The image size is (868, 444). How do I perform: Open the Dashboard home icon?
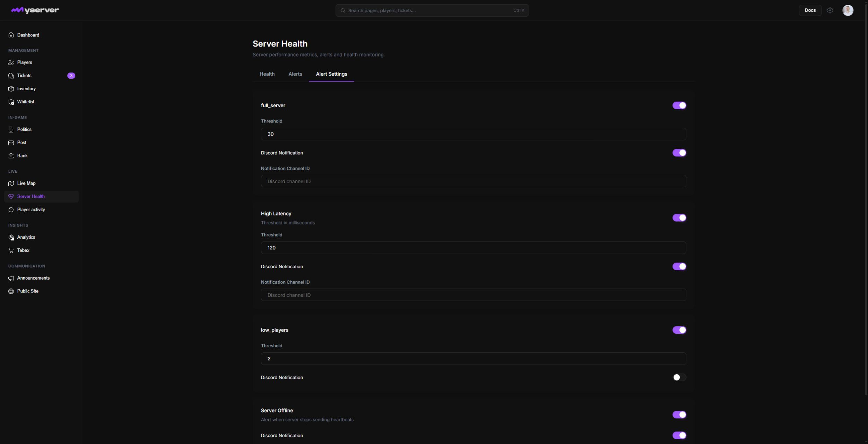(x=11, y=35)
